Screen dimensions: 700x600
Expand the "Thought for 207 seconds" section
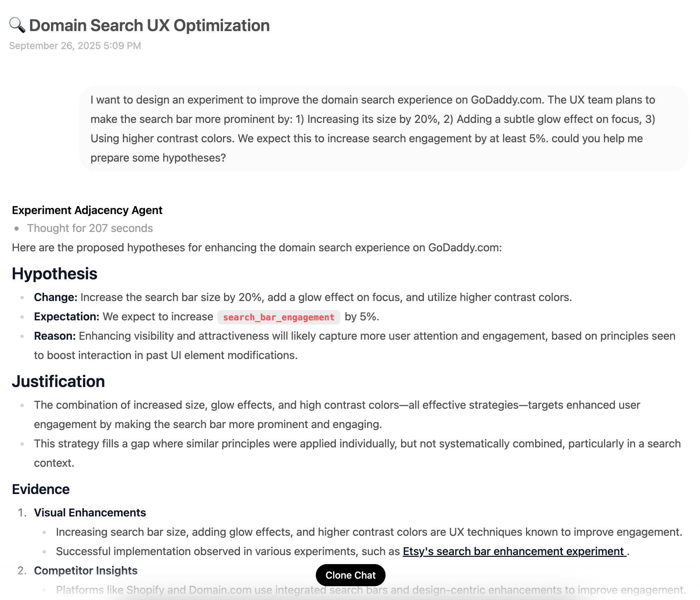click(x=90, y=228)
